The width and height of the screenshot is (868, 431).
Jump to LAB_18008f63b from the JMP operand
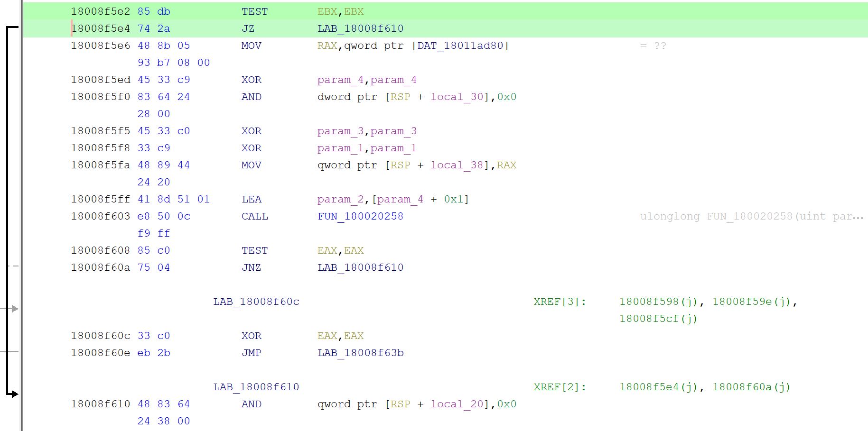(360, 353)
